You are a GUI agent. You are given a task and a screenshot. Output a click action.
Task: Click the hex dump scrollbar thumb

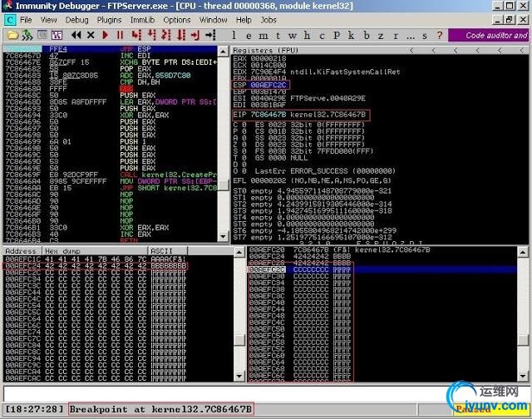[239, 341]
